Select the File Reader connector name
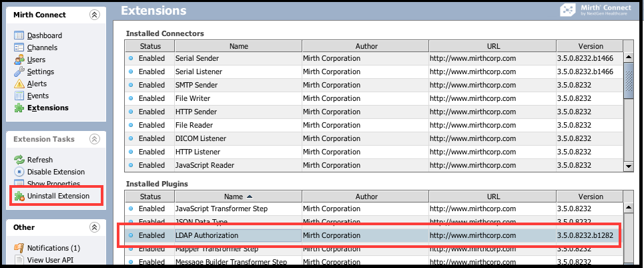 click(194, 125)
